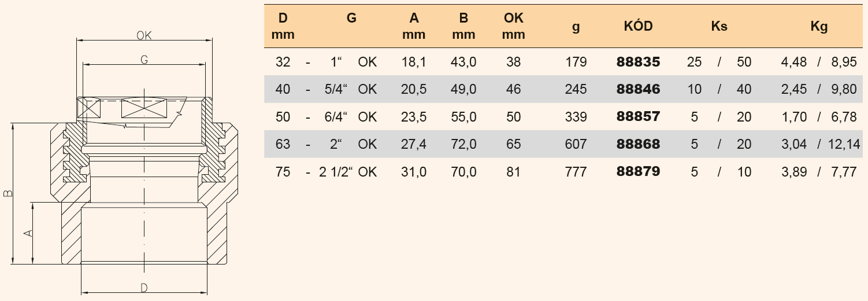Click the Ks column header
Screen dimensions: 868x301
coord(719,27)
